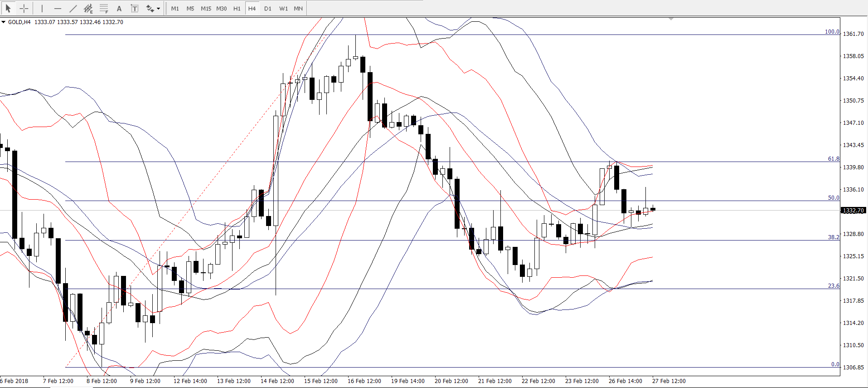
Task: Click the 61.8 Fibonacci level line label
Action: tap(833, 158)
